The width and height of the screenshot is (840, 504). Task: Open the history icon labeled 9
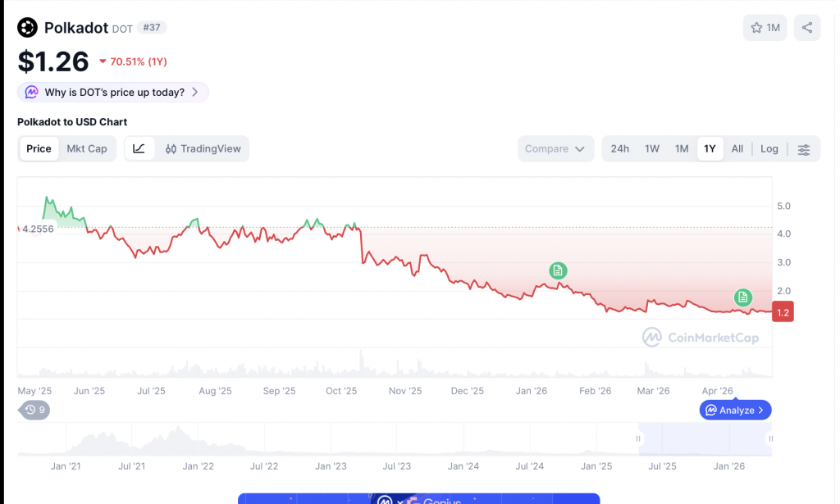pos(34,410)
